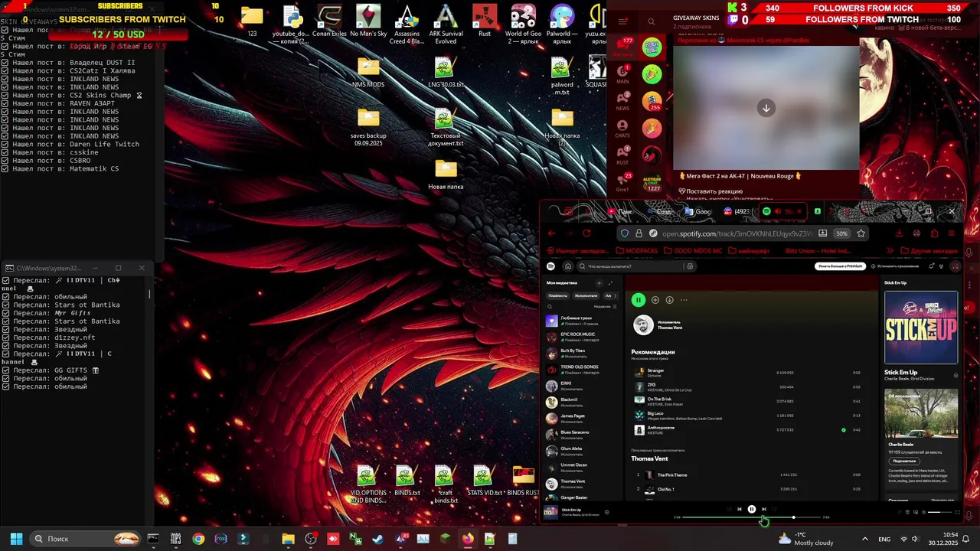Viewport: 980px width, 551px height.
Task: Toggle checkbox beside Matematik CS
Action: 5,169
